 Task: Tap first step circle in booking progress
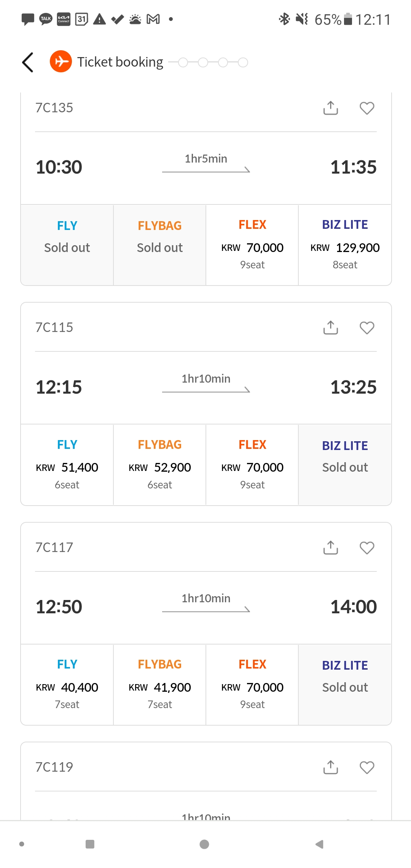click(183, 62)
